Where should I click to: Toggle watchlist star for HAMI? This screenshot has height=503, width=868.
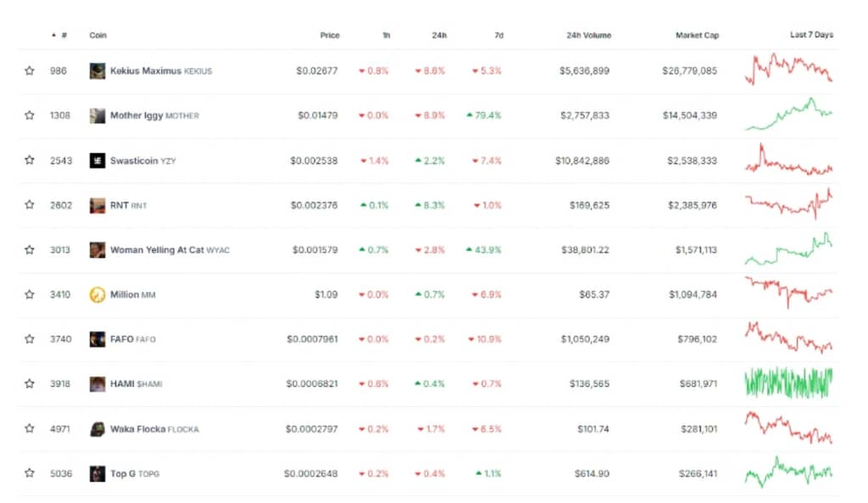click(30, 384)
